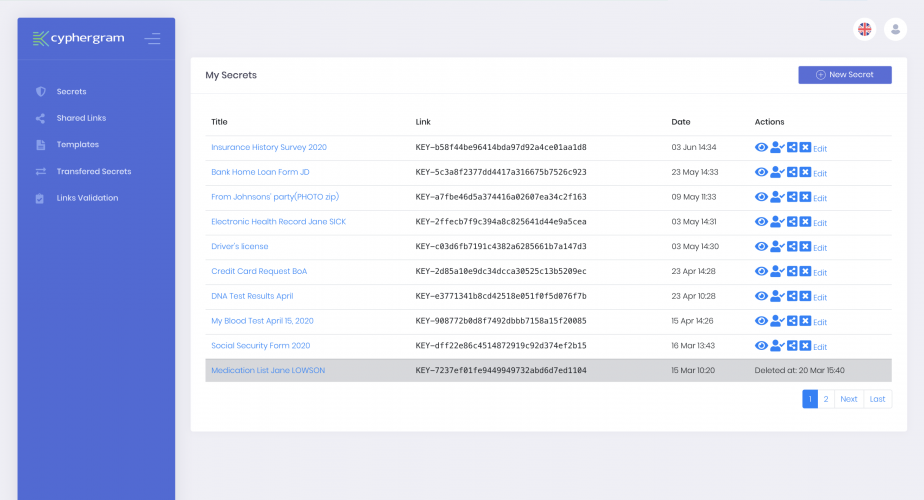Open Secrets in the sidebar
The width and height of the screenshot is (924, 500).
click(71, 91)
